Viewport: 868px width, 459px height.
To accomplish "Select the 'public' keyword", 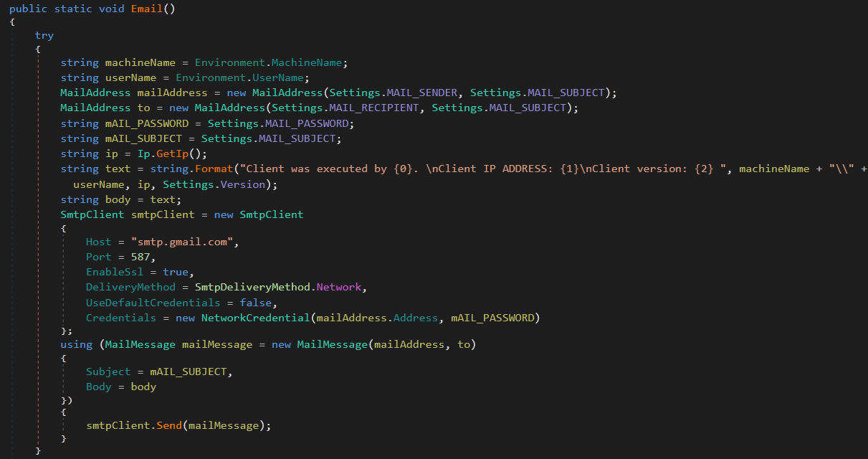I will [x=29, y=9].
